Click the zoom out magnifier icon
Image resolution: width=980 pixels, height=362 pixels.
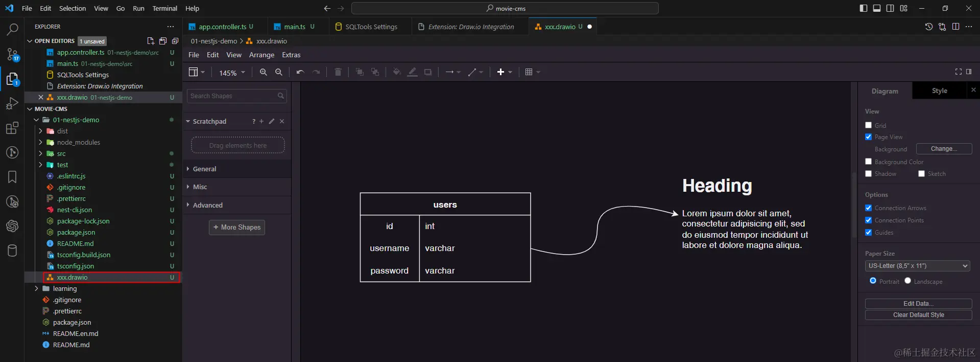[x=279, y=72]
